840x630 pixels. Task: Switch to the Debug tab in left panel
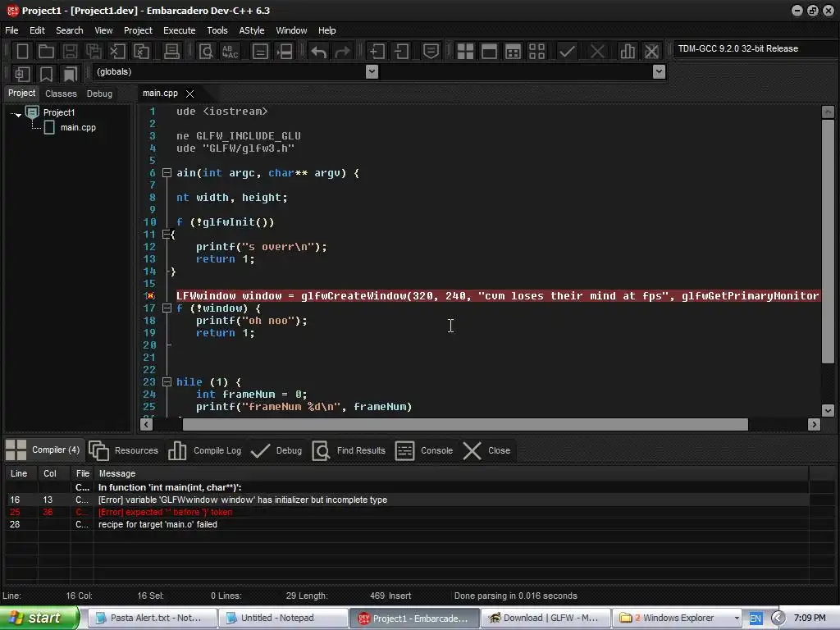click(99, 94)
